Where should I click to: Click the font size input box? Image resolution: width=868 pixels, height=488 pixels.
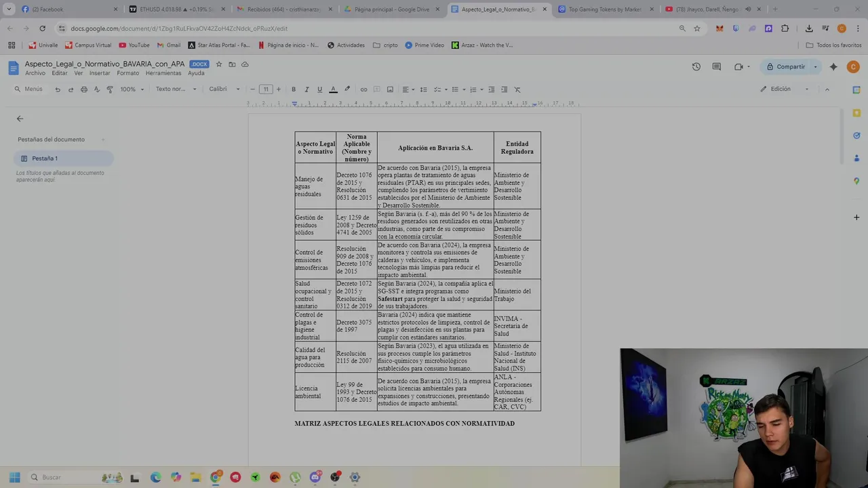pyautogui.click(x=266, y=89)
